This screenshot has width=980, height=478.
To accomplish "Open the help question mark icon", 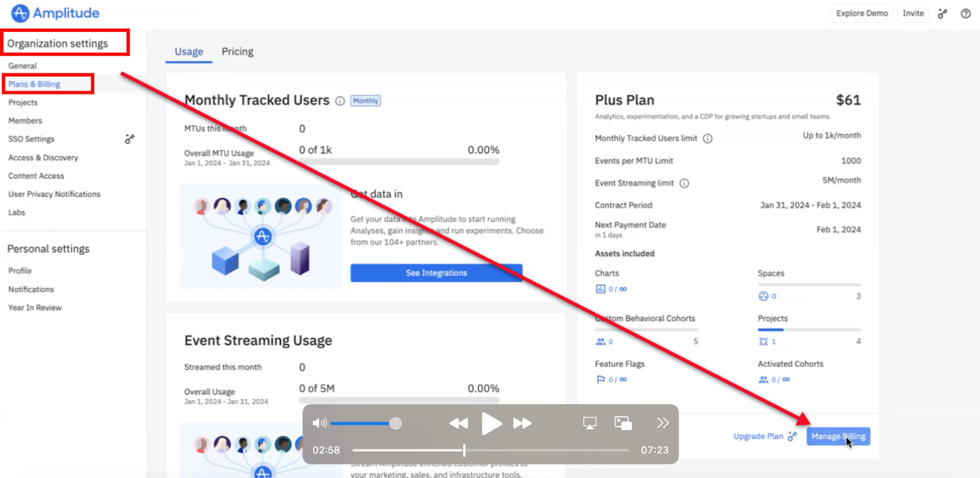I will tap(965, 13).
